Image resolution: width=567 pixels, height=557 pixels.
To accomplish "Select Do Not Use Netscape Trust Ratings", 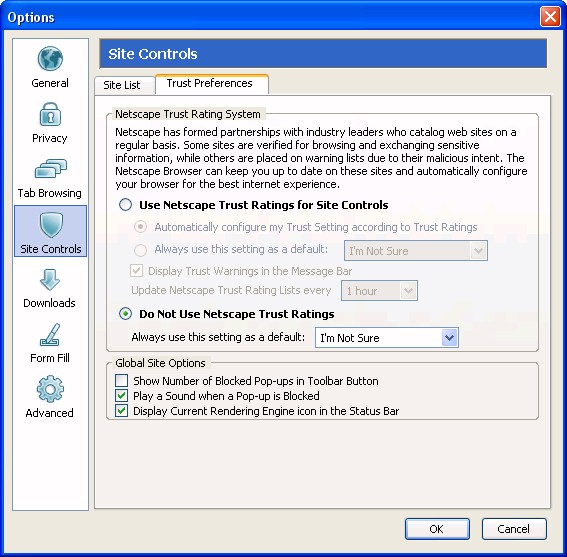I will (x=125, y=314).
